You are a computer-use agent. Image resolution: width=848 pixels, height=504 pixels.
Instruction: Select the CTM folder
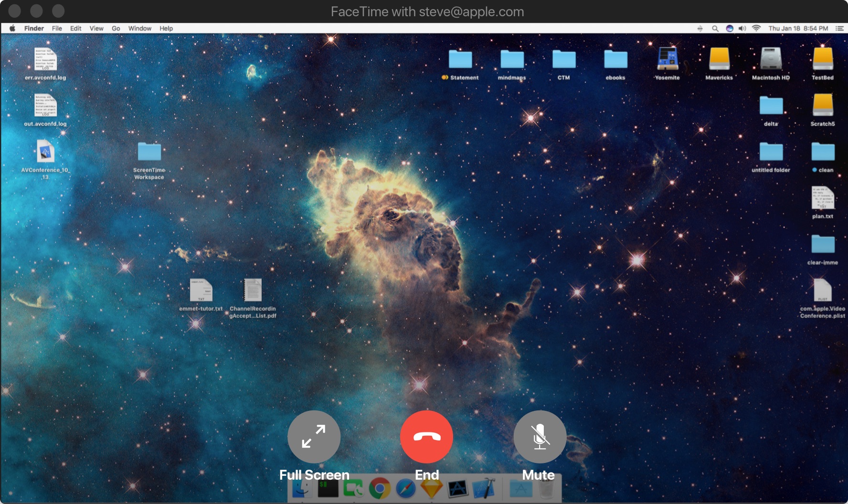[x=564, y=64]
